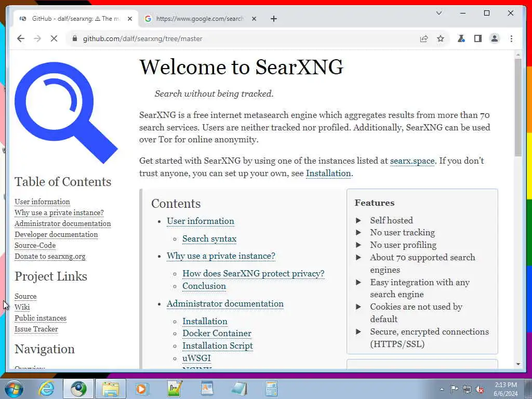Viewport: 532px width, 399px height.
Task: Open the media player taskbar icon
Action: pyautogui.click(x=142, y=389)
